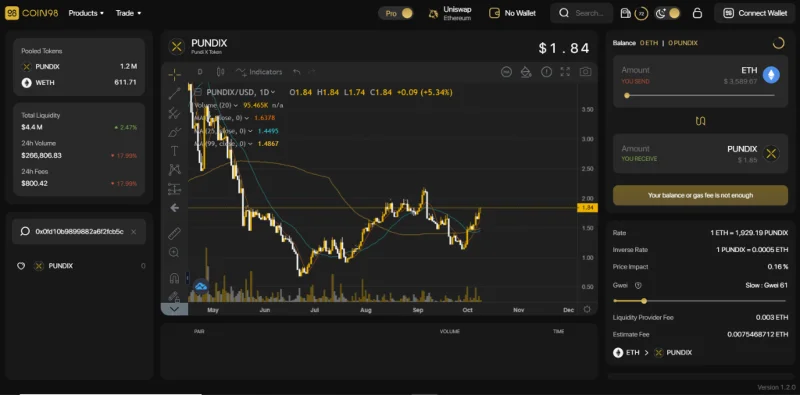Click the PUNDIX pooled token row
800x395 pixels.
(x=79, y=67)
